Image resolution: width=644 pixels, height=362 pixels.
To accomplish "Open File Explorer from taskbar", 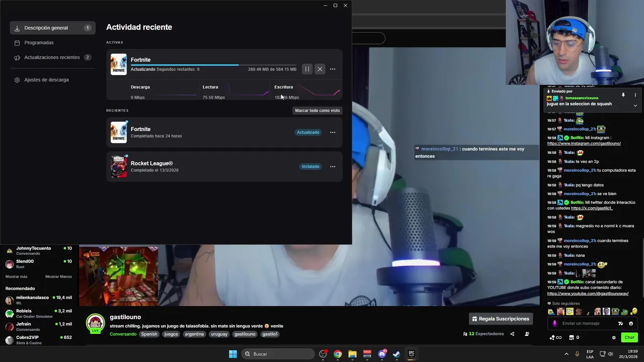I will coord(352,354).
